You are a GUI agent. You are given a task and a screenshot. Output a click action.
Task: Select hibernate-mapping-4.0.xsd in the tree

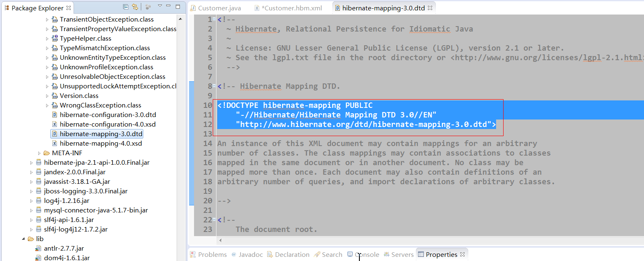pos(101,144)
